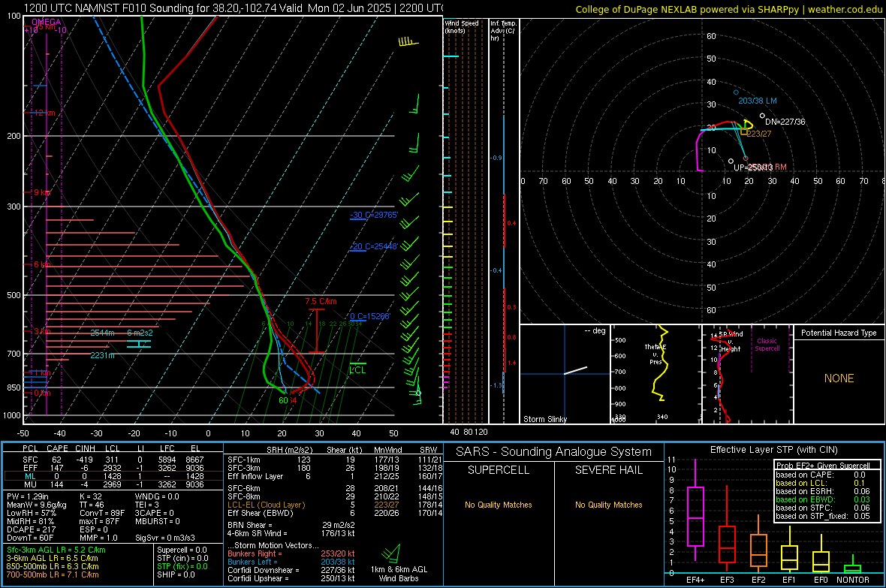Click the Classic Supercell label in SR Wind panel
The height and width of the screenshot is (588, 886).
pos(767,345)
